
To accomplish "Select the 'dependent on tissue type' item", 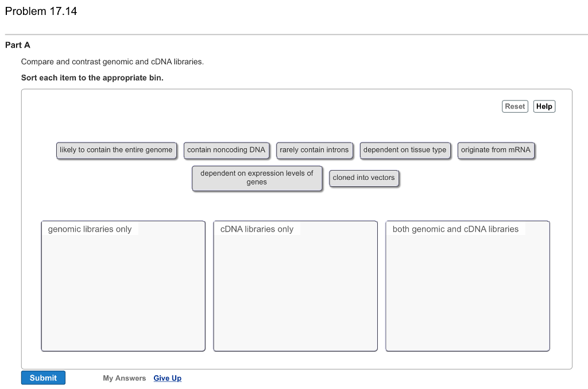I will (405, 150).
